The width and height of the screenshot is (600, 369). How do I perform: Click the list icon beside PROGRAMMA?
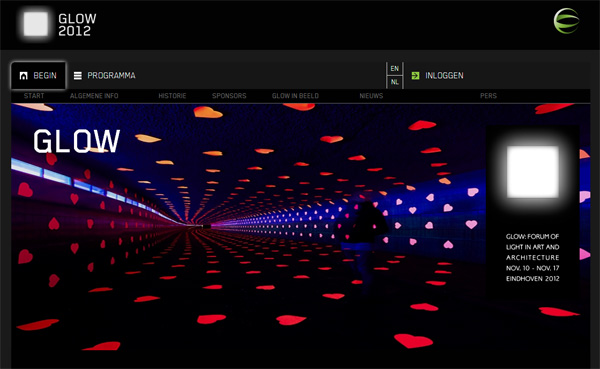tap(78, 76)
